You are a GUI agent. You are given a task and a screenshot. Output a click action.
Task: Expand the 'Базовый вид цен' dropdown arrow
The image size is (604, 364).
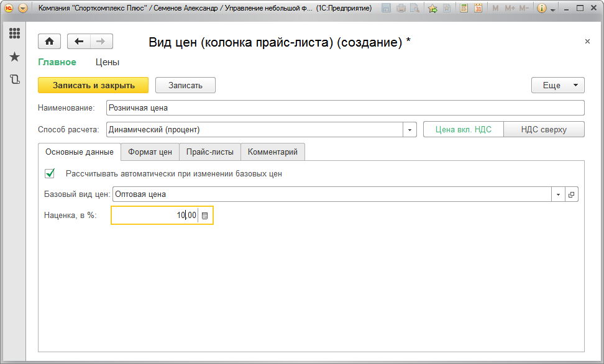pyautogui.click(x=558, y=194)
